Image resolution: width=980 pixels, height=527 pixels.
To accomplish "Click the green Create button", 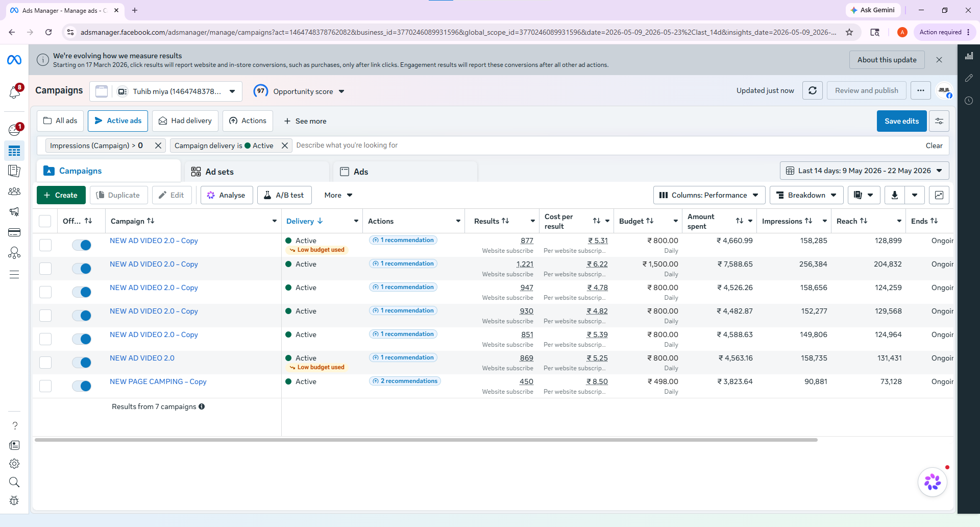I will tap(61, 195).
